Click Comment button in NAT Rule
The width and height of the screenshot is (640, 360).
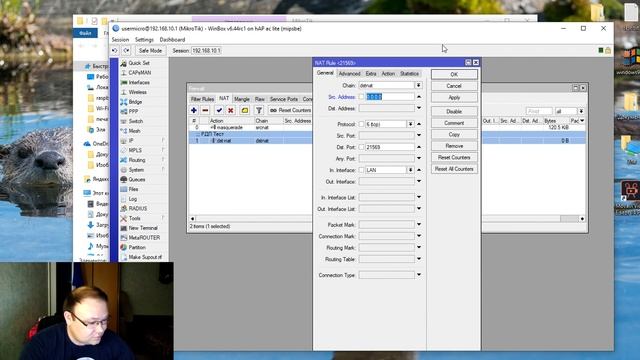point(454,123)
